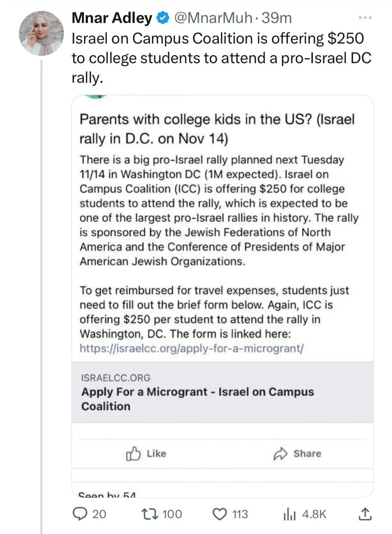Image resolution: width=392 pixels, height=534 pixels.
Task: Click the retweet arrows icon
Action: pyautogui.click(x=150, y=514)
